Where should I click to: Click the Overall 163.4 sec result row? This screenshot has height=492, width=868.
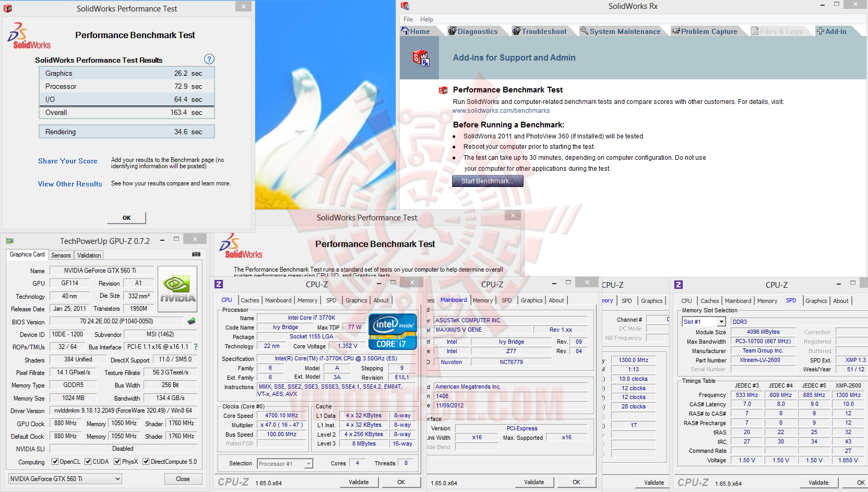pos(127,112)
